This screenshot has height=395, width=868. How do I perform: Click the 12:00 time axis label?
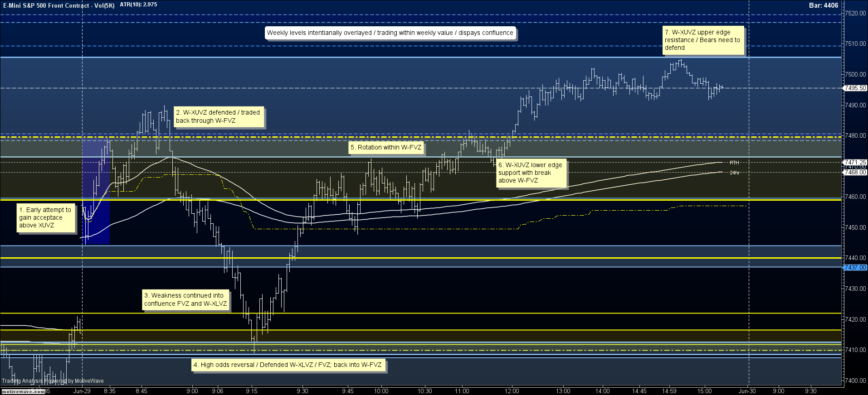click(x=512, y=391)
